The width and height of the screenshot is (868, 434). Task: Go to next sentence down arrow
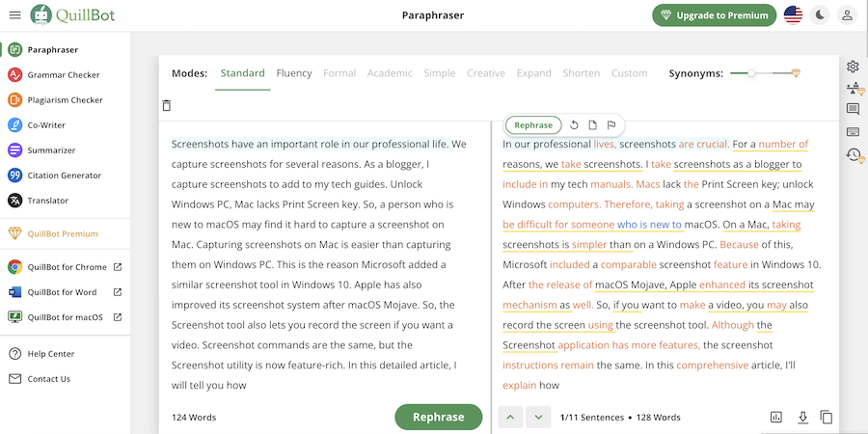538,417
